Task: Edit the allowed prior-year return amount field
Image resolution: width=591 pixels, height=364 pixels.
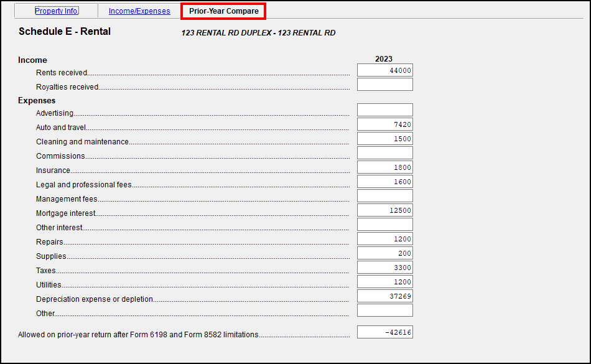Action: 385,332
